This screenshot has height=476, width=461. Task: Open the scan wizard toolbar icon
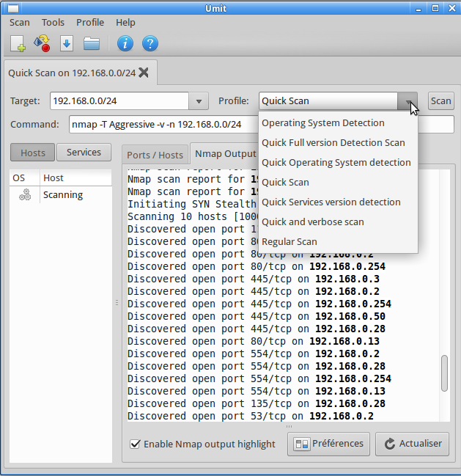(x=42, y=43)
